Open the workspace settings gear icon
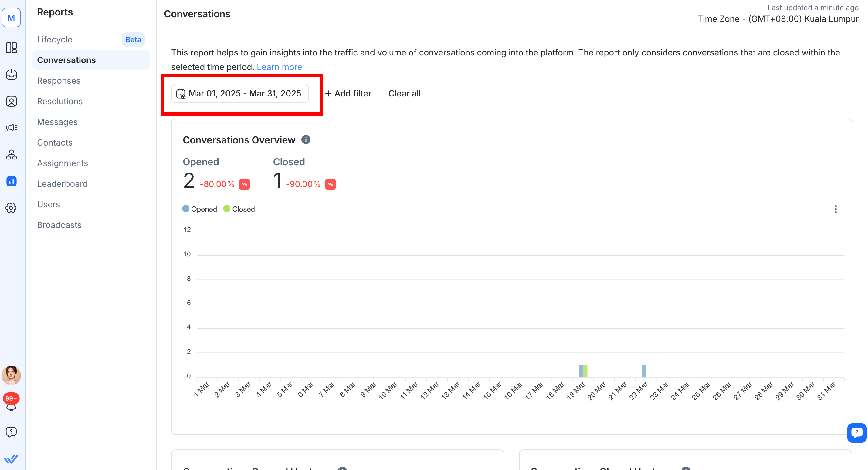 pyautogui.click(x=12, y=208)
